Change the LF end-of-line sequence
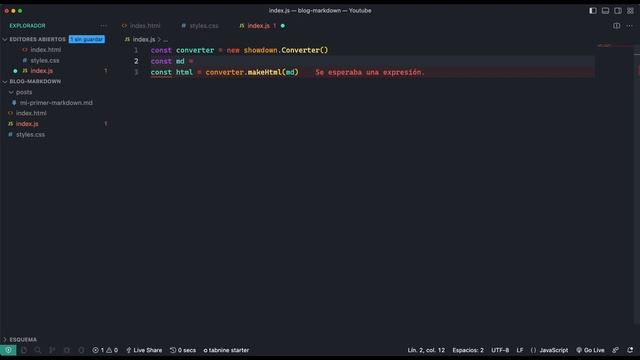 pyautogui.click(x=520, y=350)
